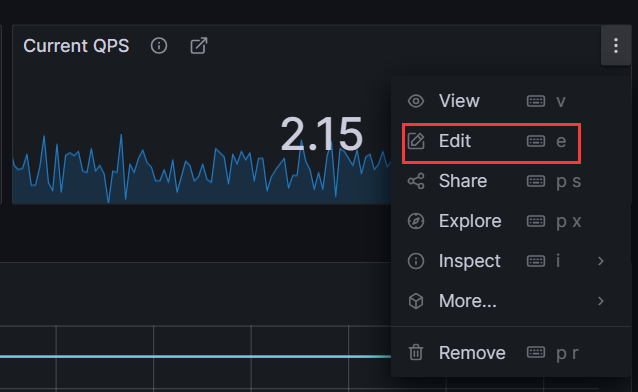Click the share nodes icon
Screen dimensions: 638x392
416,181
